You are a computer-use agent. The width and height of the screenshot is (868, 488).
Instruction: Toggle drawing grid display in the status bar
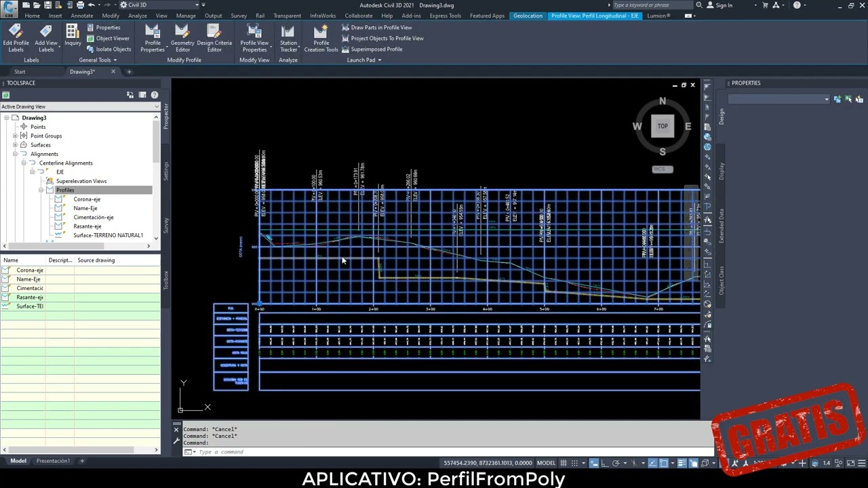coord(563,463)
